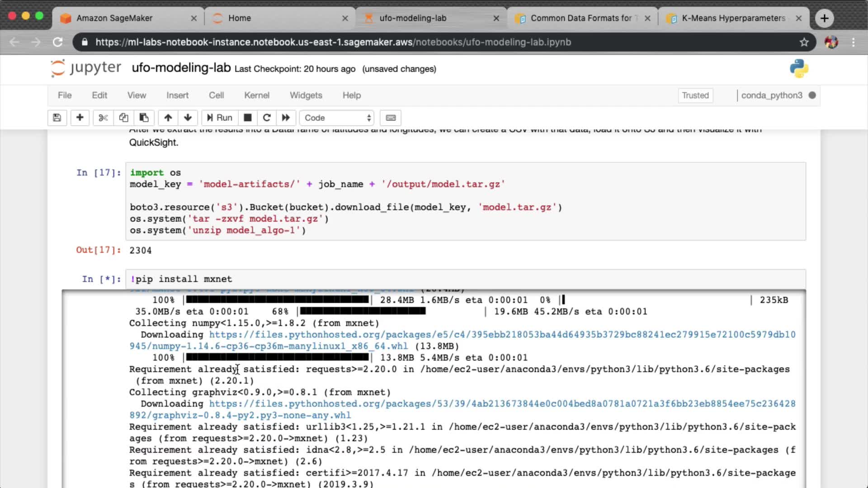This screenshot has height=488, width=868.
Task: Bookmark this page with the star icon
Action: (x=804, y=42)
